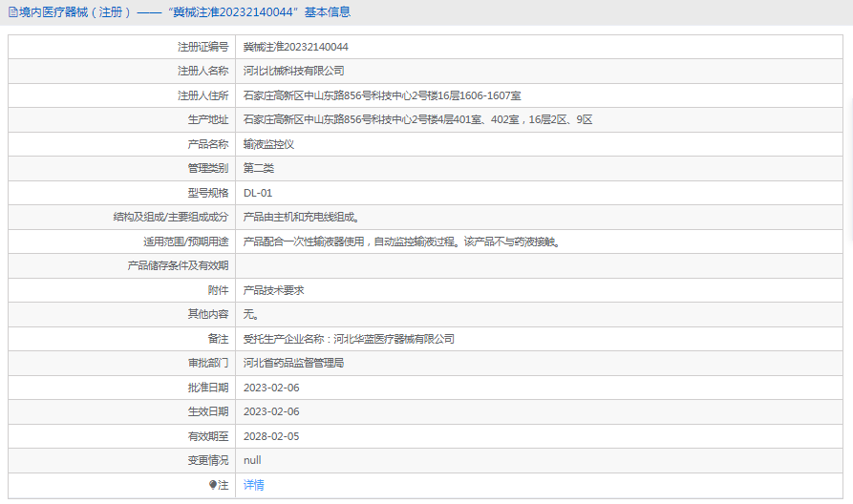Select management category 第二类

[259, 168]
